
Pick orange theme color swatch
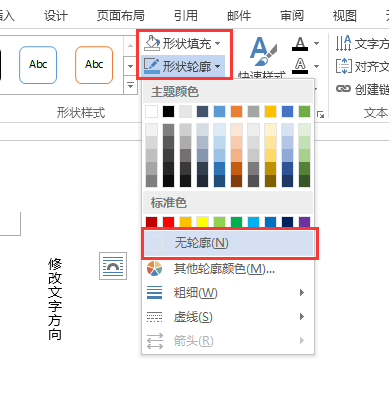(236, 112)
